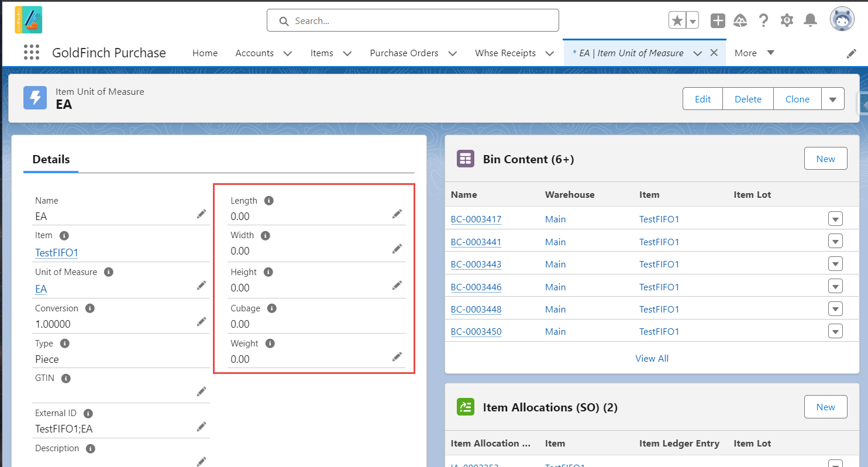
Task: Open the Notifications bell
Action: pyautogui.click(x=810, y=20)
